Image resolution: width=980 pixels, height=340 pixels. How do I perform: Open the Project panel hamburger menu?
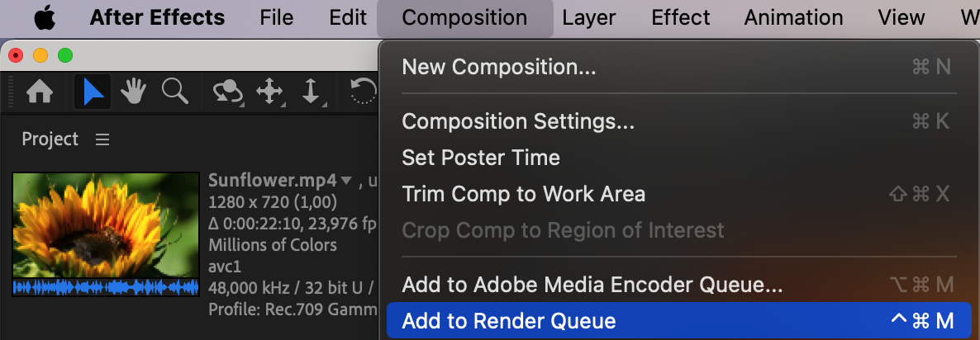click(102, 139)
